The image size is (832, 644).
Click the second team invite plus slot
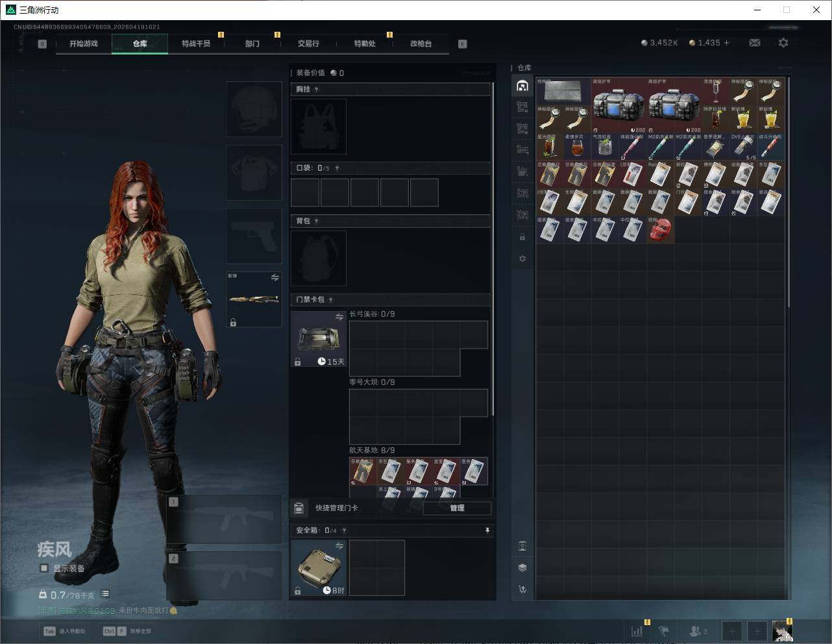point(757,630)
